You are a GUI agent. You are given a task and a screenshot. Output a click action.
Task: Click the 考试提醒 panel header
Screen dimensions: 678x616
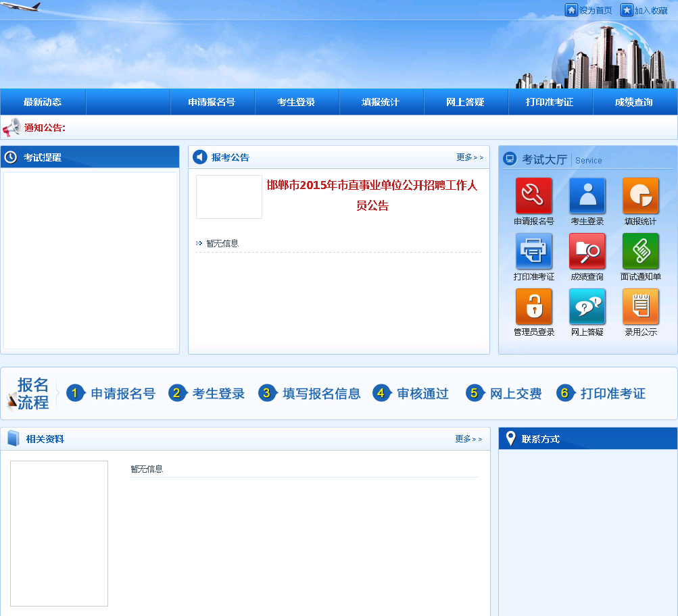[90, 157]
